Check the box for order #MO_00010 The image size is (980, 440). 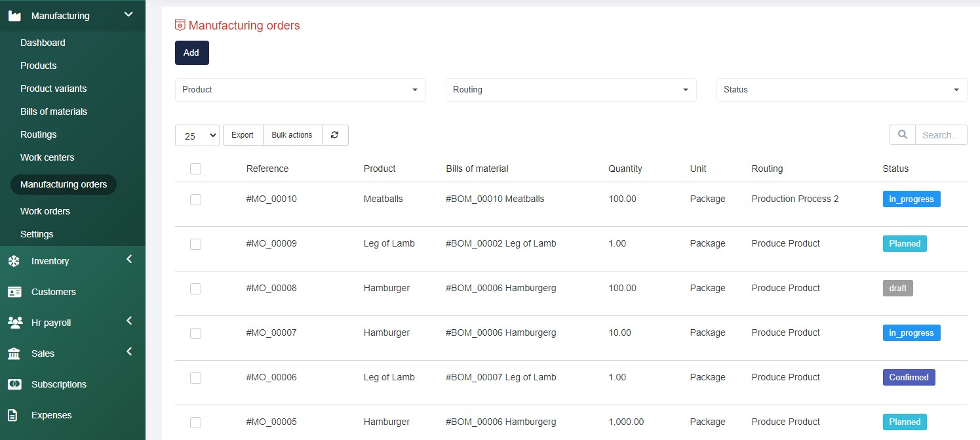[x=195, y=199]
